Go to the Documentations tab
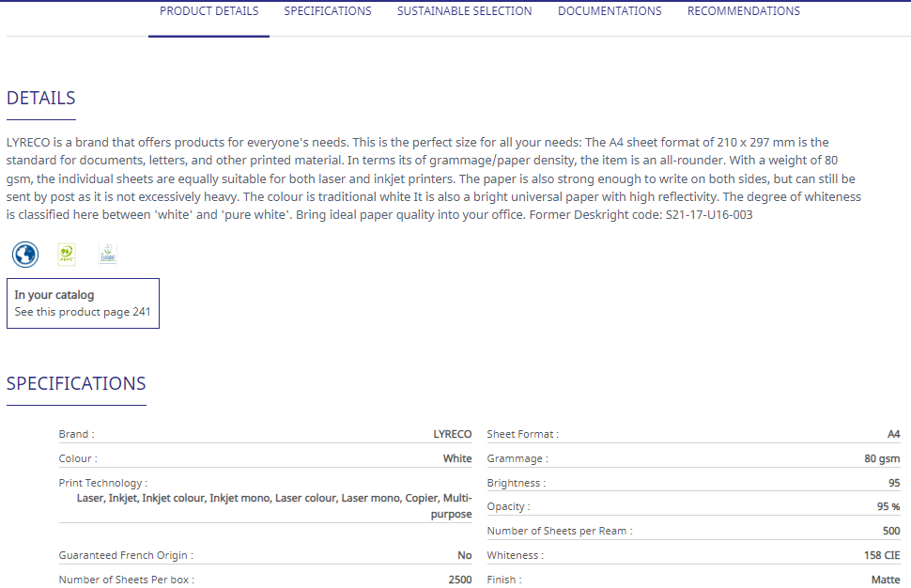 (610, 11)
